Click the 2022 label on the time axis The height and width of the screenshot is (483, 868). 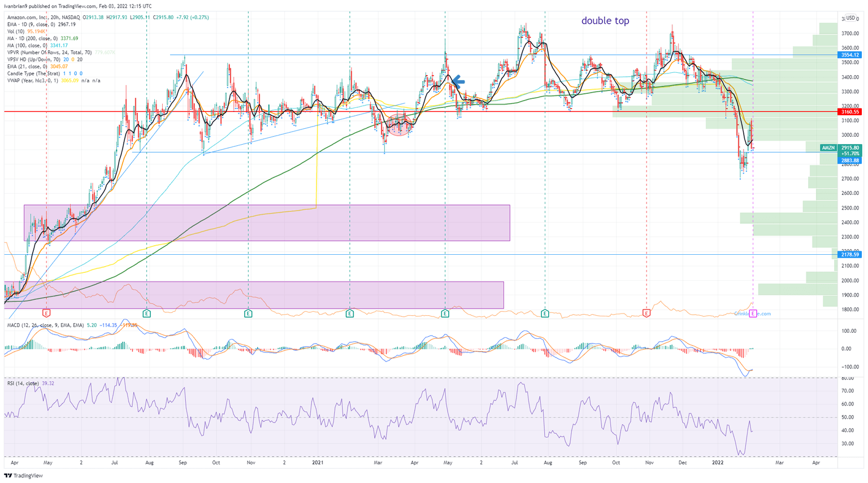717,463
